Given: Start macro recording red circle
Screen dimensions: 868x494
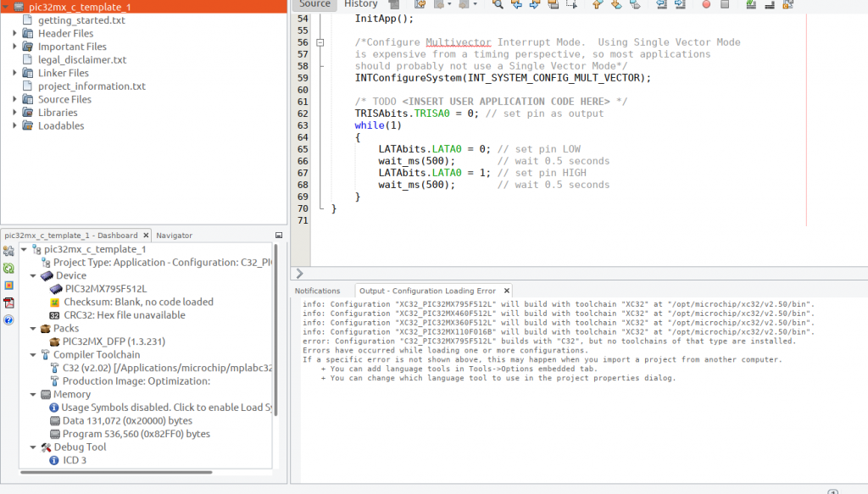Looking at the screenshot, I should tap(706, 4).
